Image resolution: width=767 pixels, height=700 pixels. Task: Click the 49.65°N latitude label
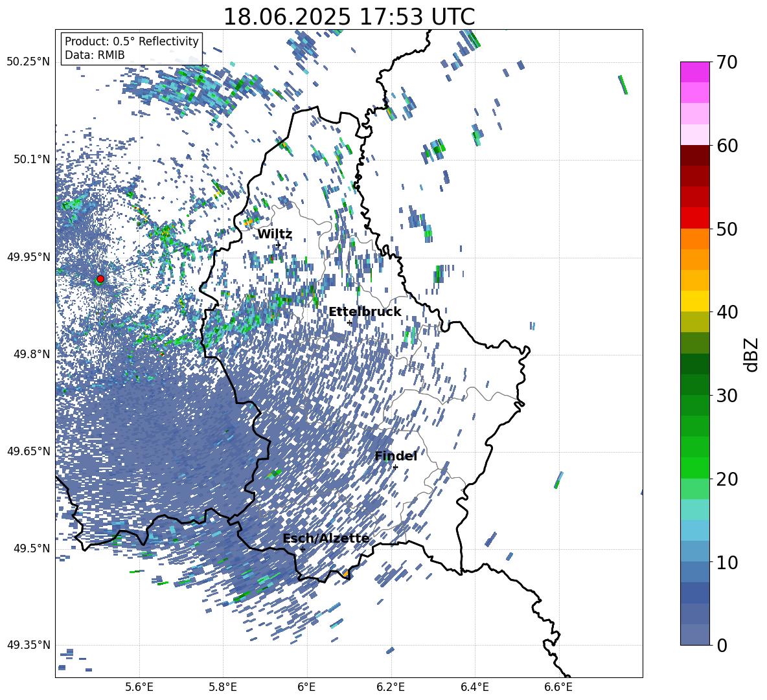[29, 451]
